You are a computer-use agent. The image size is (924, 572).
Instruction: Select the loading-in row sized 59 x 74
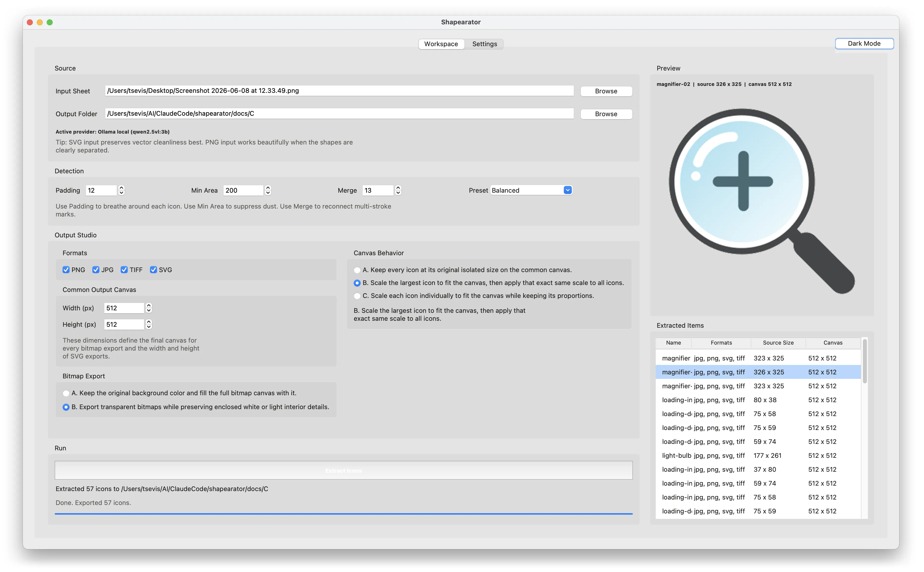(x=758, y=483)
